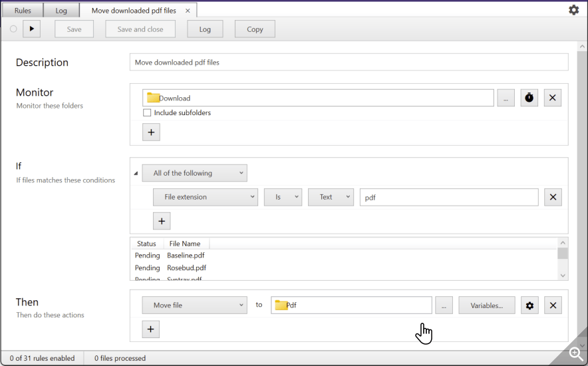Click the Copy button in toolbar
This screenshot has height=366, width=588.
255,29
